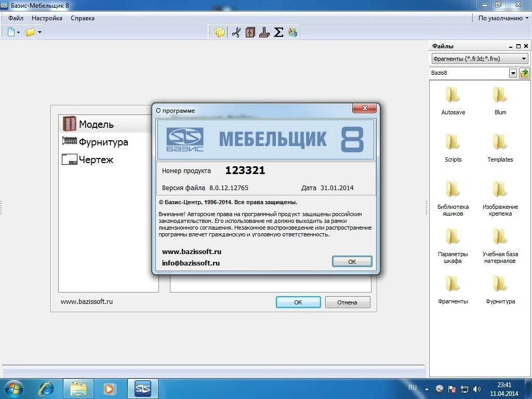Click product number 123321

click(x=245, y=170)
